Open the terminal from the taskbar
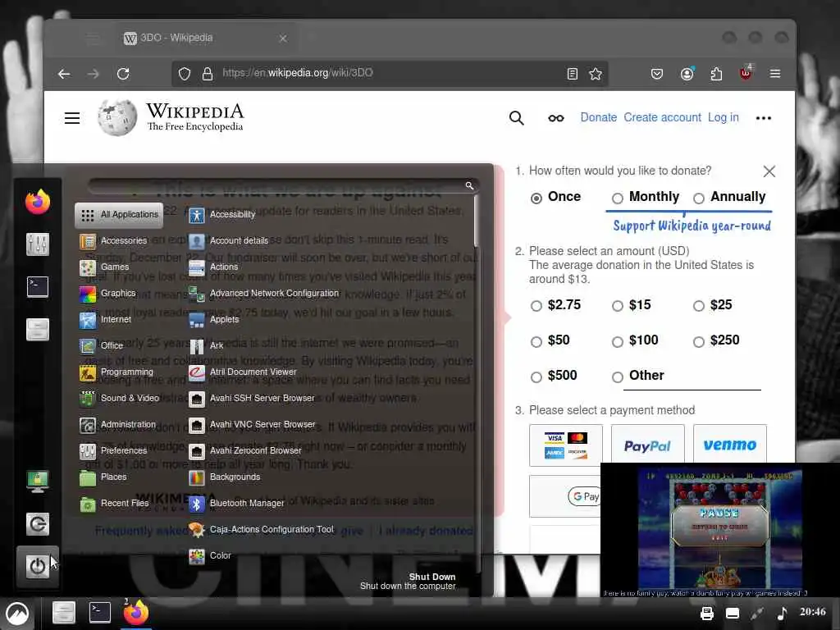Screen dimensions: 840x630 [x=99, y=612]
